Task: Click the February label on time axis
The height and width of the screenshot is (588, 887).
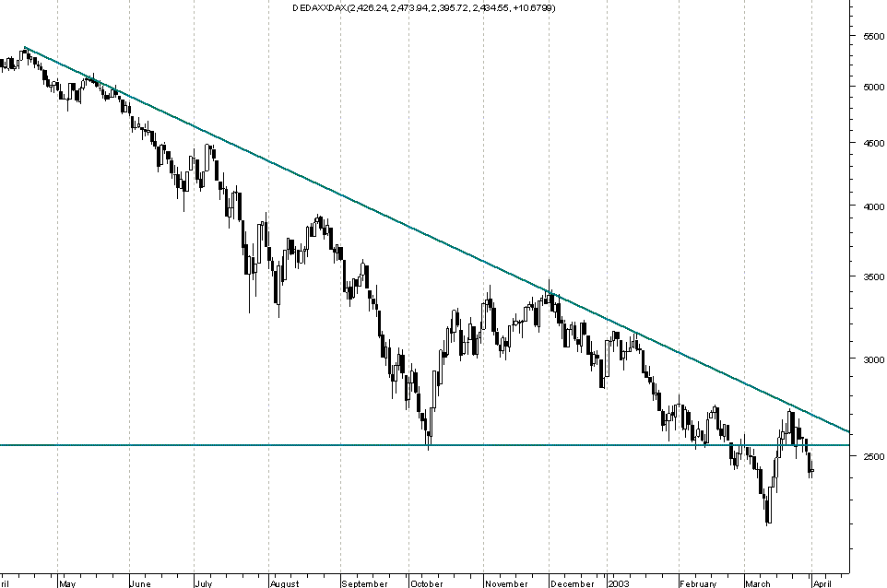Action: (x=698, y=583)
